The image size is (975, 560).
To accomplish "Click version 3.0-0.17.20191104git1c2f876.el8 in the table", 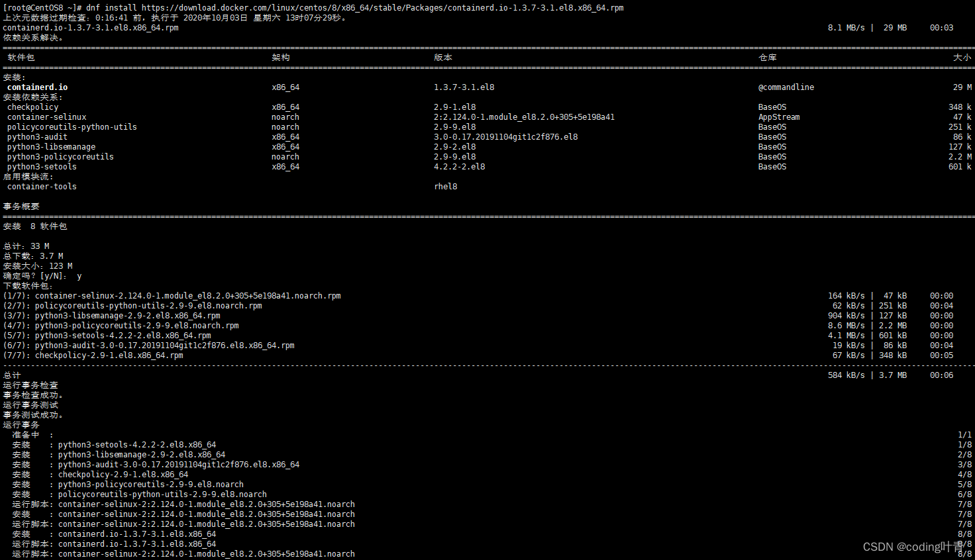I will 506,137.
